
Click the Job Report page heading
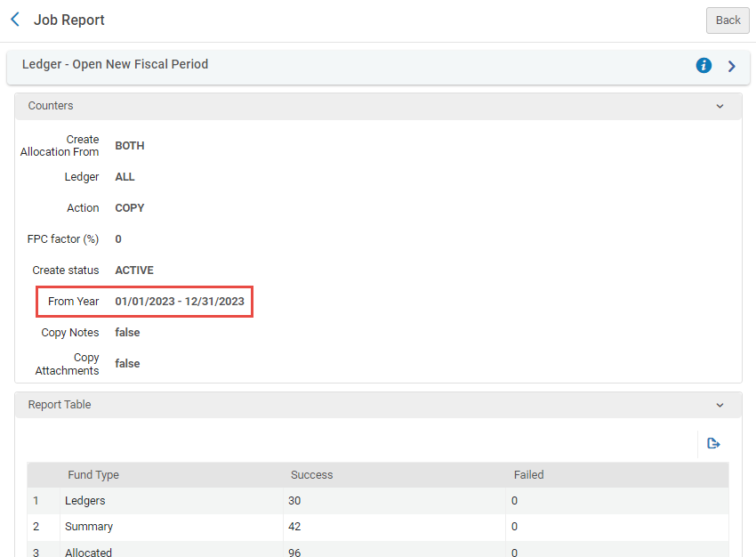point(68,20)
